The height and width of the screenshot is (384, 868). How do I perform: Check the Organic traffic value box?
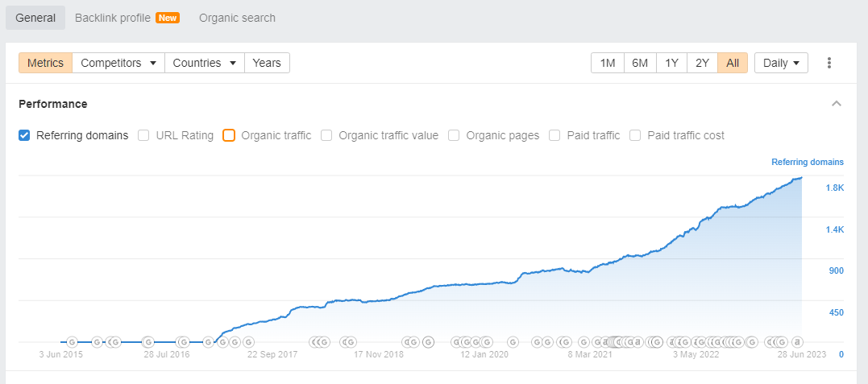point(326,135)
